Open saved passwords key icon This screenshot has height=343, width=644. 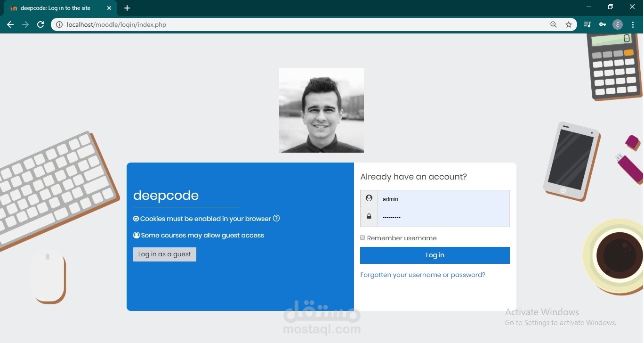[x=602, y=24]
